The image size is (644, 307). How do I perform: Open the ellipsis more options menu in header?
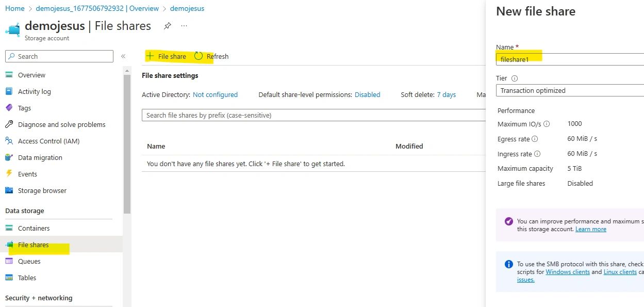point(184,26)
